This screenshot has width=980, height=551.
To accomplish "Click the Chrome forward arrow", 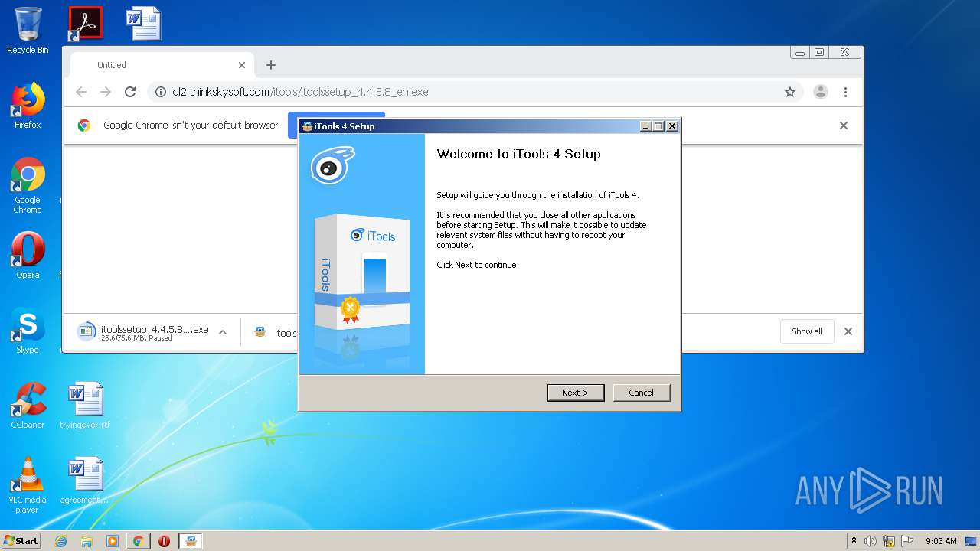I will click(x=106, y=92).
